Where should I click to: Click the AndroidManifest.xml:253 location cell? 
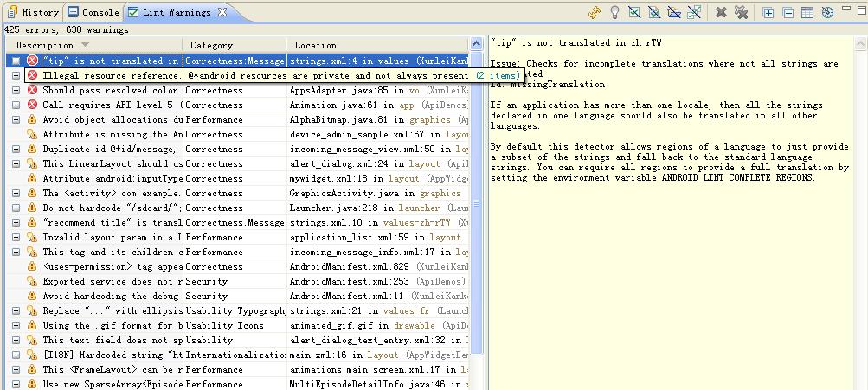[378, 281]
